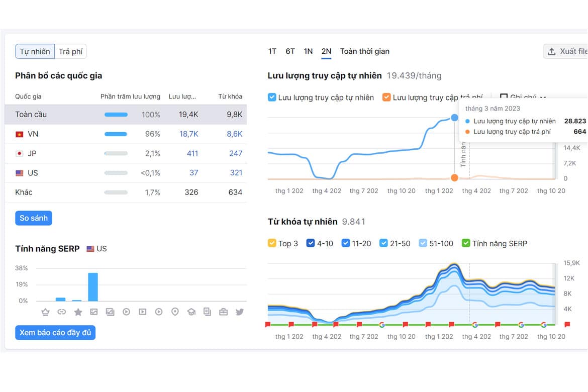Select the Toàn thời gian range
The height and width of the screenshot is (392, 588).
click(x=364, y=51)
